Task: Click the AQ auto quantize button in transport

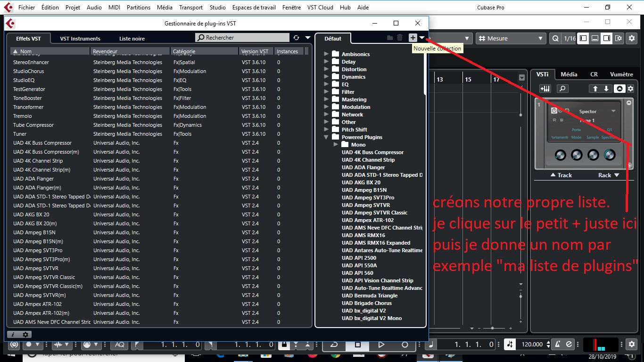Action: tap(119, 345)
